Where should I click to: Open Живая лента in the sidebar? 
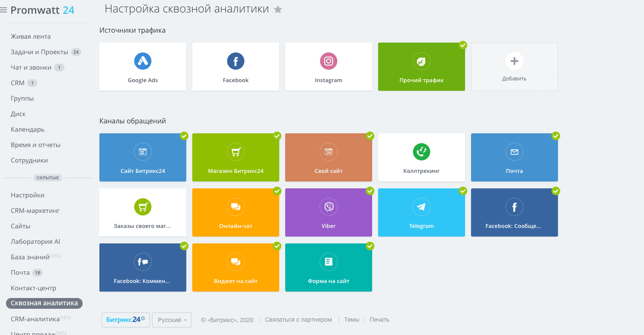(31, 37)
